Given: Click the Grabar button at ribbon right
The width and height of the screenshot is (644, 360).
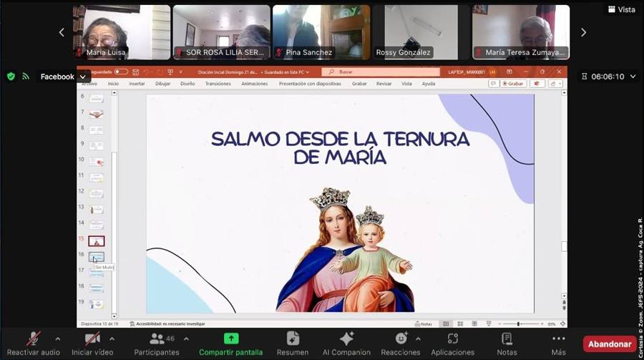Looking at the screenshot, I should pos(513,84).
